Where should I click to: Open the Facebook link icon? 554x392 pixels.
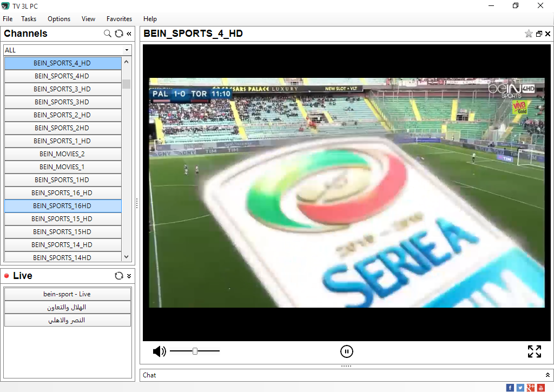510,388
